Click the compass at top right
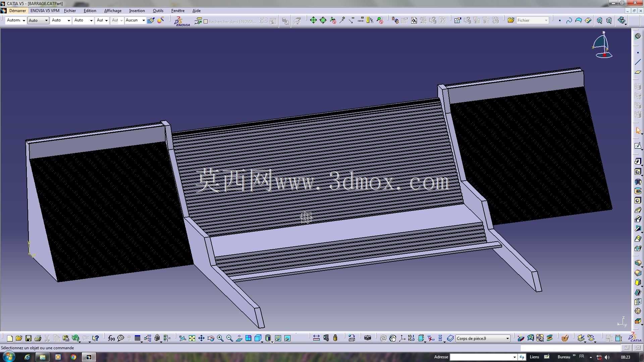 603,45
